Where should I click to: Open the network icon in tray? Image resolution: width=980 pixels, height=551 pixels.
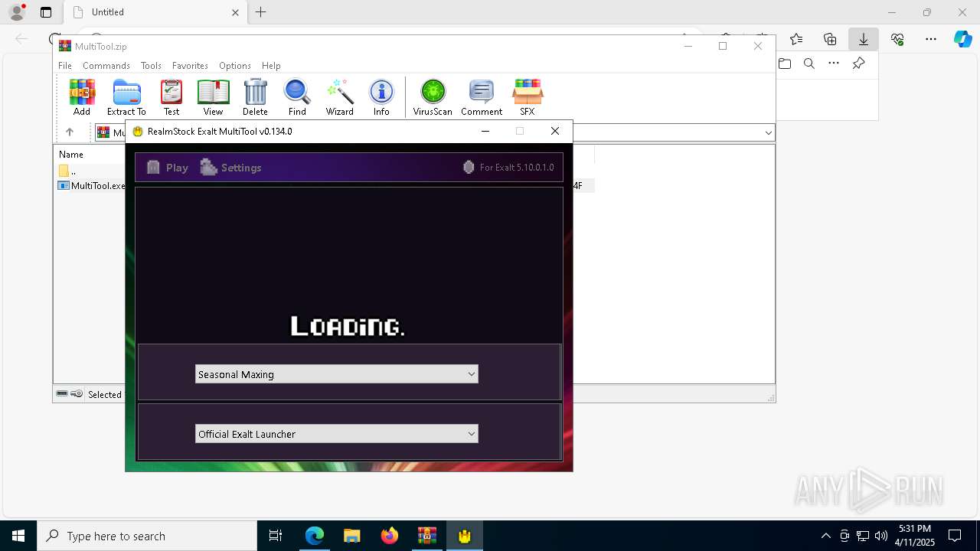pos(863,536)
